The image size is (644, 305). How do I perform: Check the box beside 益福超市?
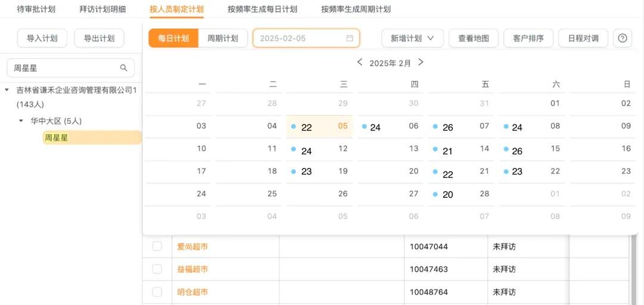(x=157, y=269)
